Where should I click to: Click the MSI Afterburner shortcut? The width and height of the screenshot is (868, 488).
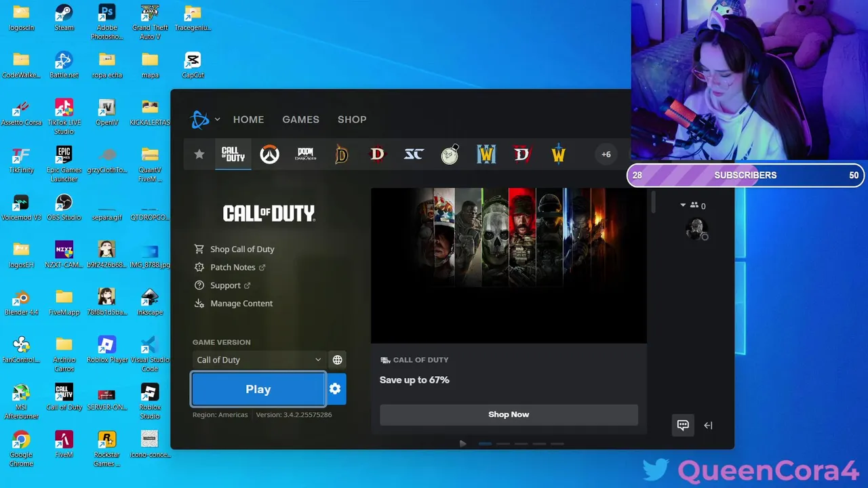tap(21, 401)
